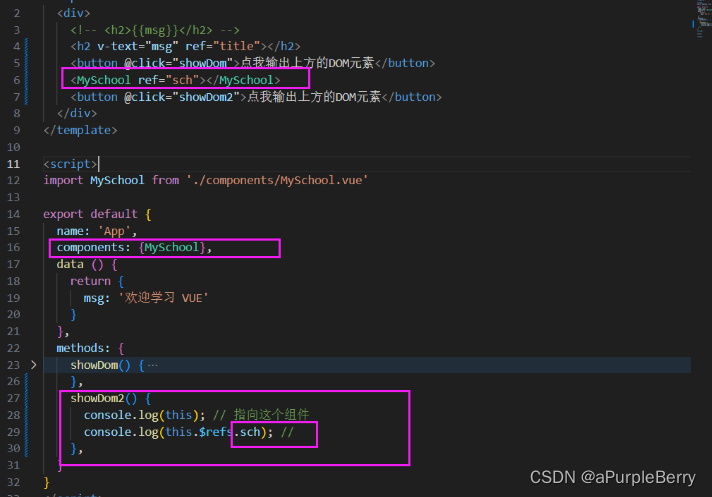Click the opening <div> tag on line 2
The width and height of the screenshot is (712, 497).
(74, 13)
